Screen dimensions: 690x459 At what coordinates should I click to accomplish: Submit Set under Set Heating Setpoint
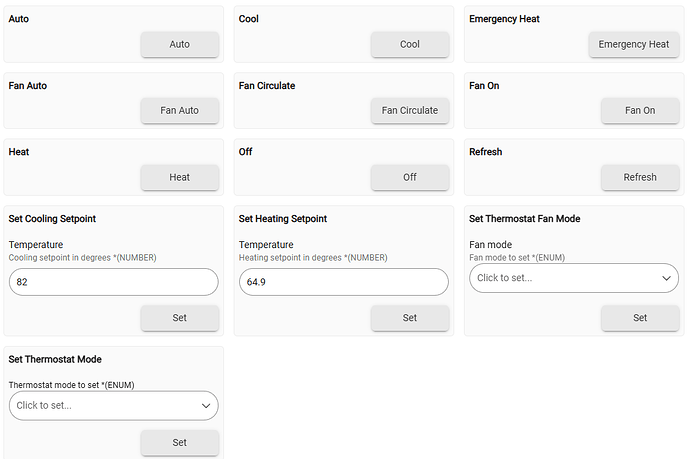[410, 318]
